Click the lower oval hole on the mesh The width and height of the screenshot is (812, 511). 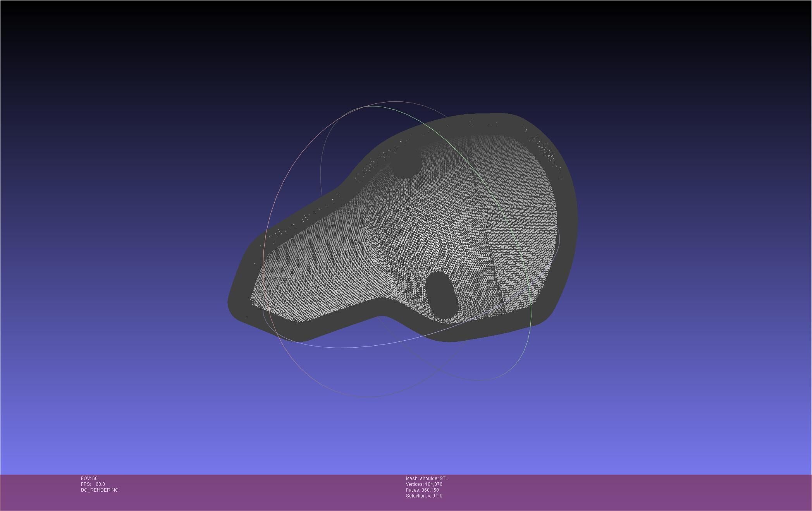click(441, 295)
